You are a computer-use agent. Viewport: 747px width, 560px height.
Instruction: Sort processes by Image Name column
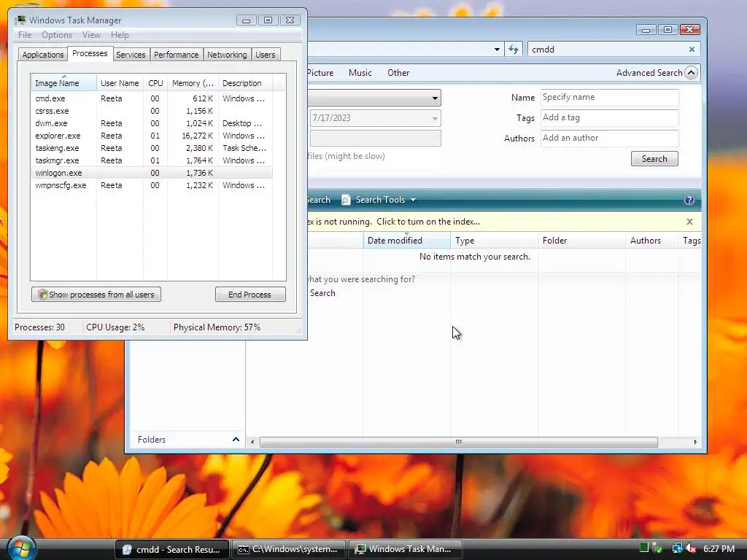(64, 83)
